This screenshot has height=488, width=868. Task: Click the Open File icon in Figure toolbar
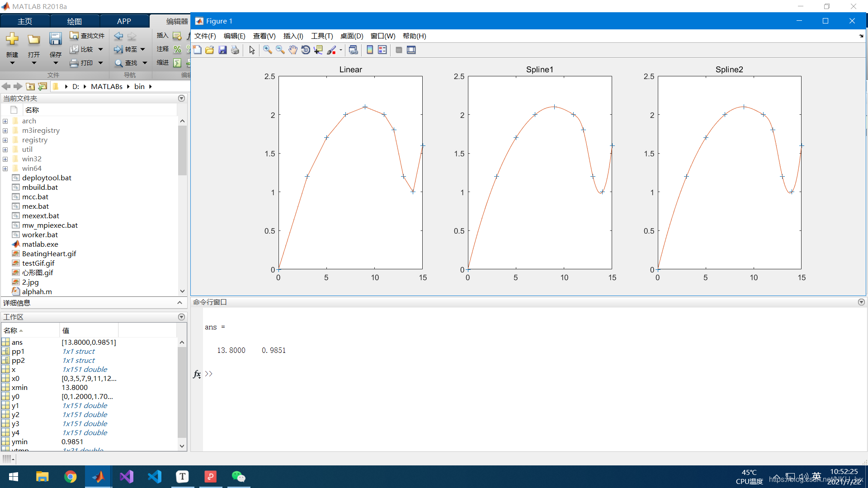(x=210, y=50)
